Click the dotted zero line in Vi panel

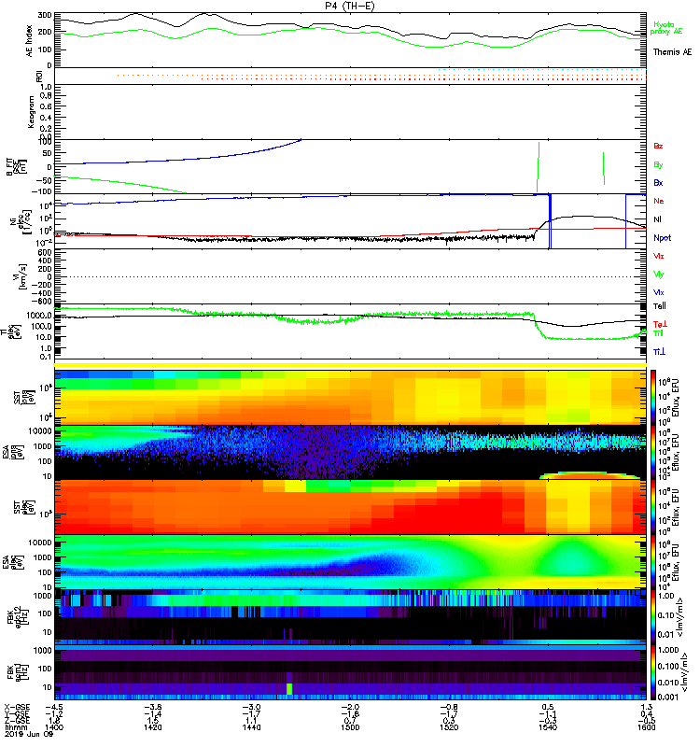tap(351, 276)
